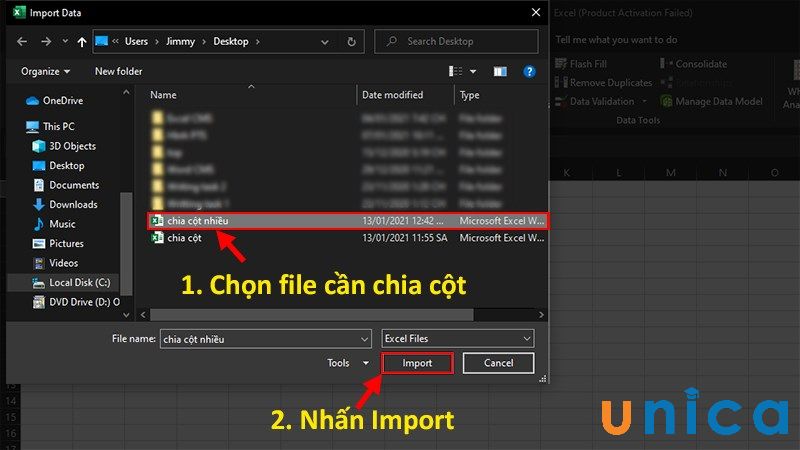Select the file chia cột
The width and height of the screenshot is (800, 450).
point(347,238)
